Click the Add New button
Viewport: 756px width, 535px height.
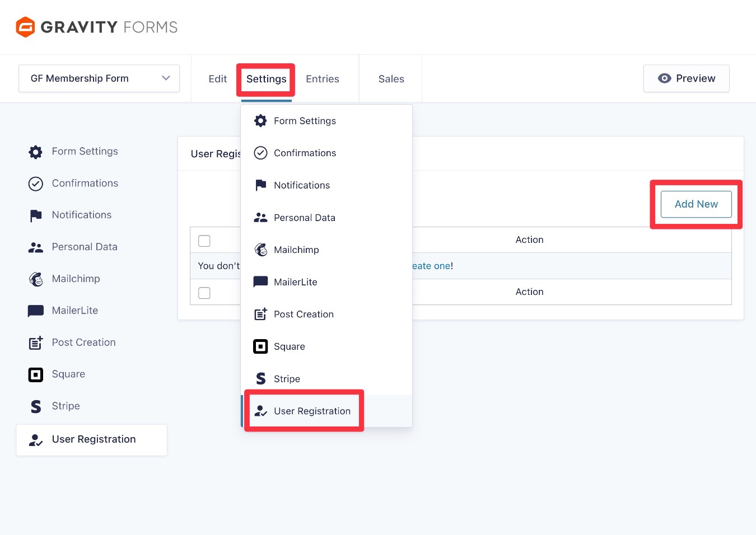tap(696, 204)
